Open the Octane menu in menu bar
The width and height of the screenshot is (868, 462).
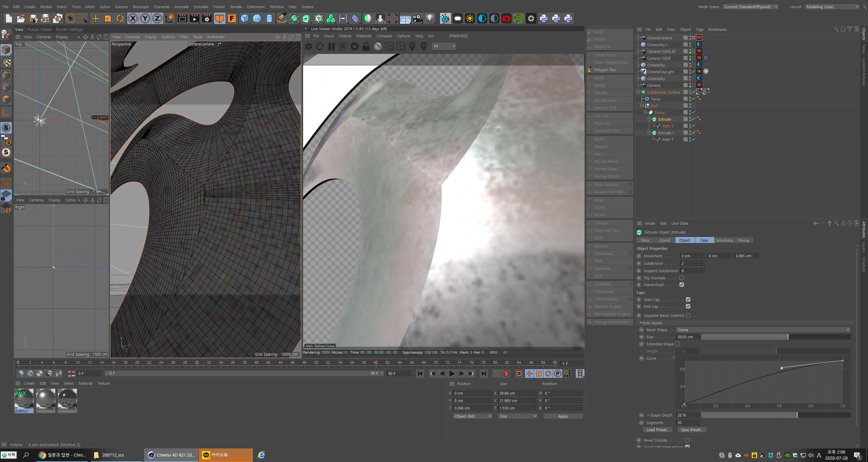pyautogui.click(x=307, y=7)
